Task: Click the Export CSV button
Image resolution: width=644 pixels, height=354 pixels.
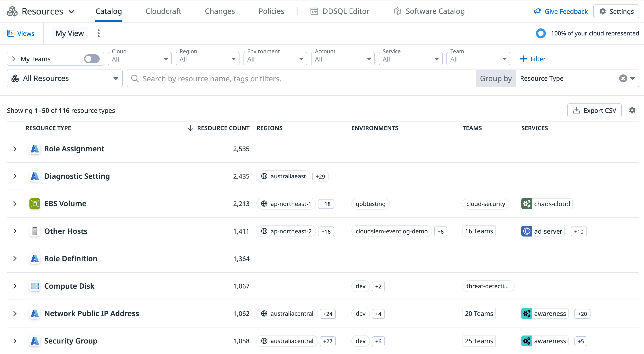Action: 594,110
